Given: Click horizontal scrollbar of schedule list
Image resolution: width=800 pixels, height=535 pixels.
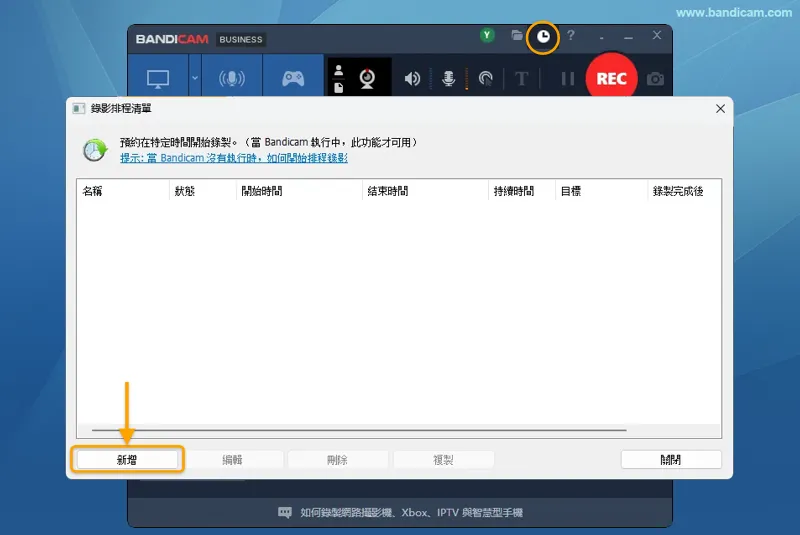Looking at the screenshot, I should pyautogui.click(x=359, y=430).
